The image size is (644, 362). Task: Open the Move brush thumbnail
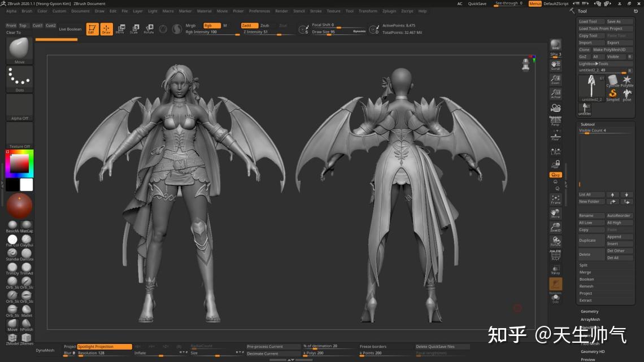(x=19, y=50)
